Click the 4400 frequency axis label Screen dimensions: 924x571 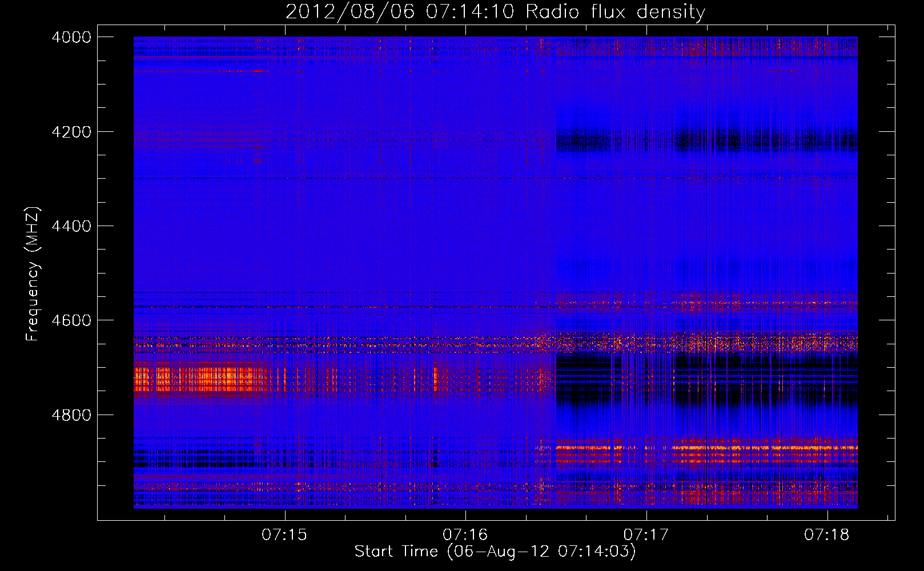click(71, 226)
